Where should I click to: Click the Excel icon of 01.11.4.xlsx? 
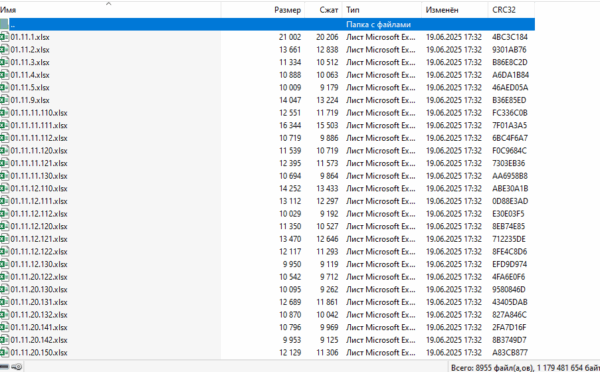point(4,75)
